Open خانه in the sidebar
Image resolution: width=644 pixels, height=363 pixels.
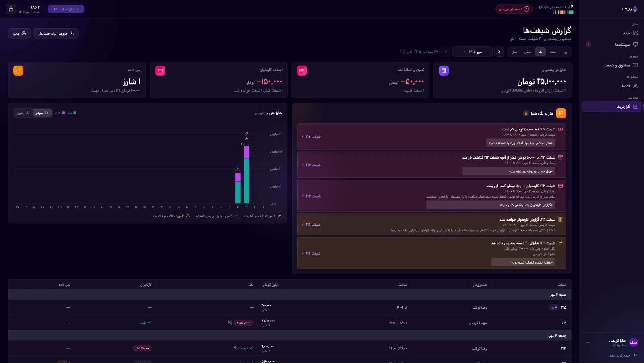point(611,33)
